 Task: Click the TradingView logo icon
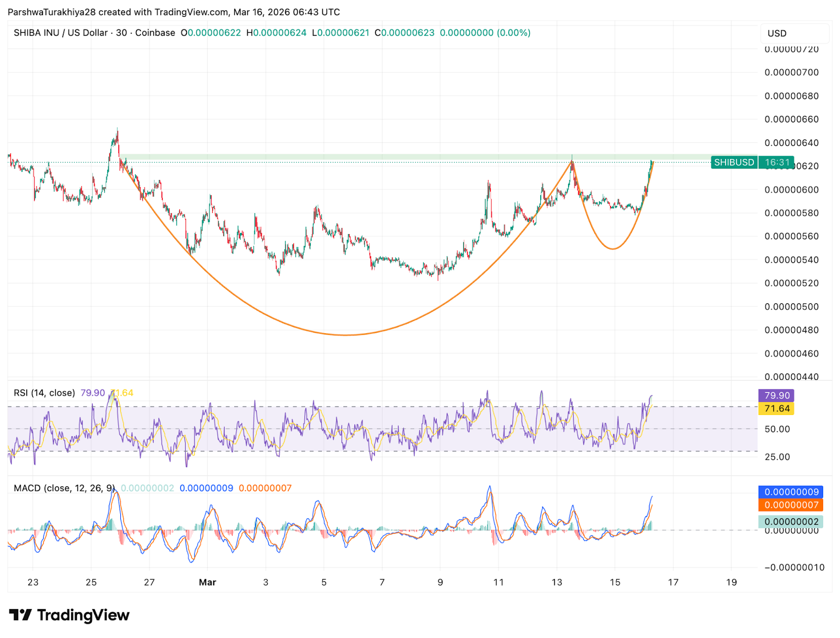pyautogui.click(x=20, y=615)
